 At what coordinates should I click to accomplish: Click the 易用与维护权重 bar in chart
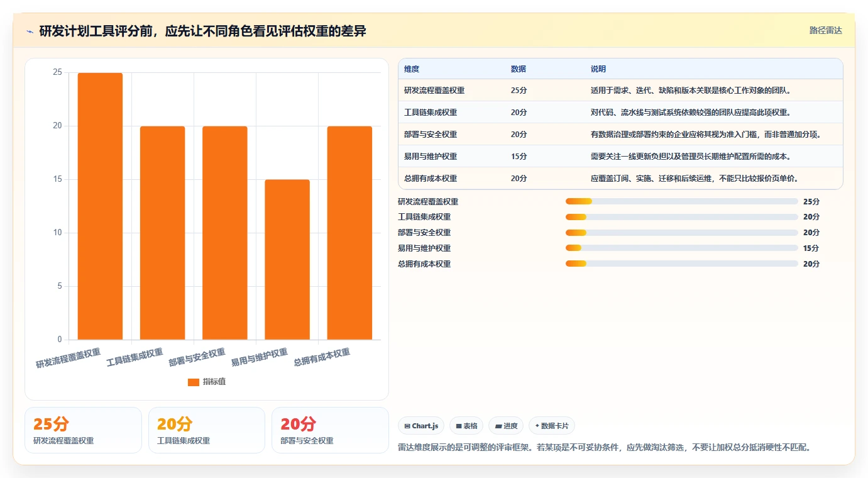(287, 260)
